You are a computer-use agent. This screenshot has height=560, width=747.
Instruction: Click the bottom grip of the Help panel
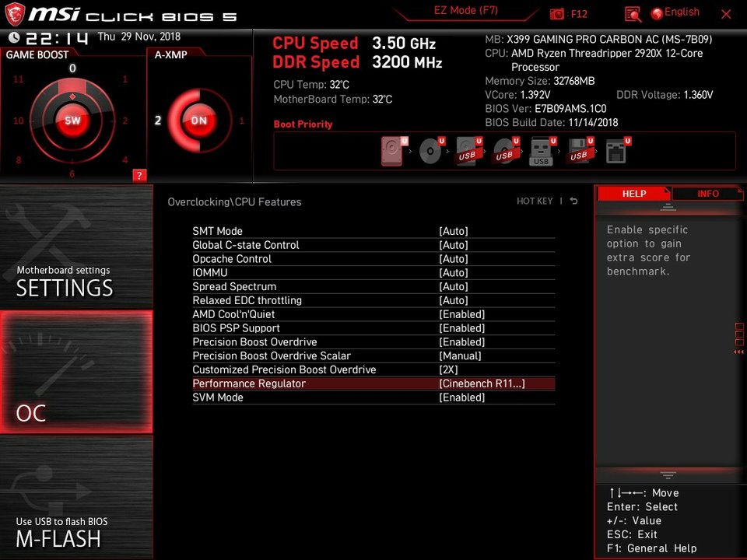pos(668,474)
